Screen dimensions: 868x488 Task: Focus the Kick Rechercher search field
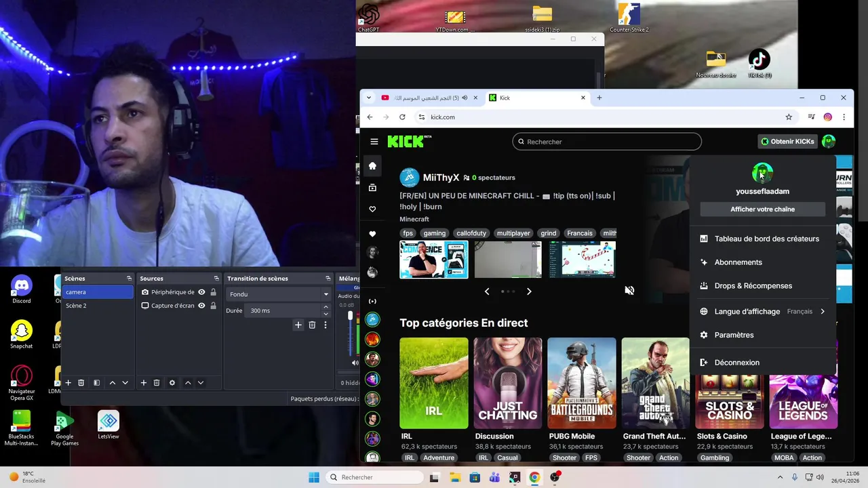pyautogui.click(x=607, y=142)
